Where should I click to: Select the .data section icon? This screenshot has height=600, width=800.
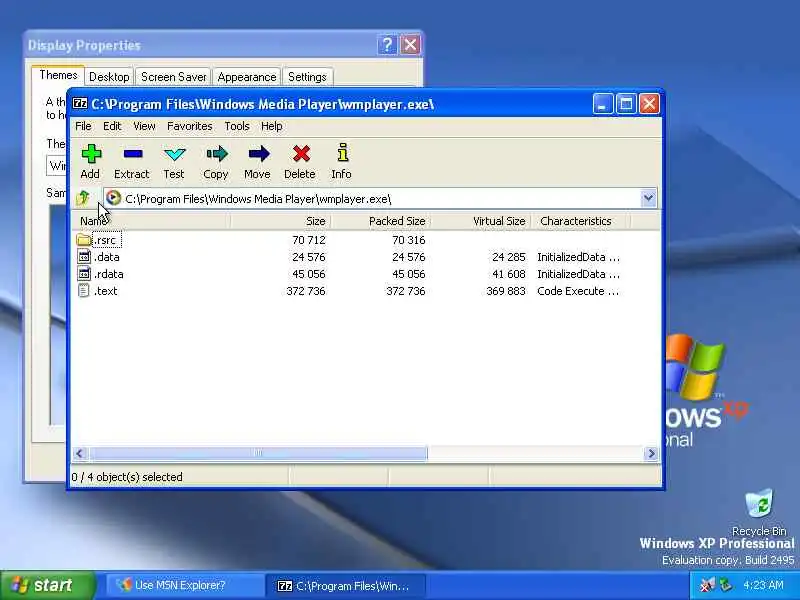point(84,257)
